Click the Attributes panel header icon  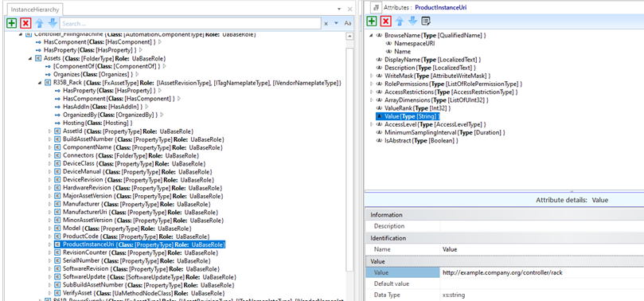coord(376,7)
